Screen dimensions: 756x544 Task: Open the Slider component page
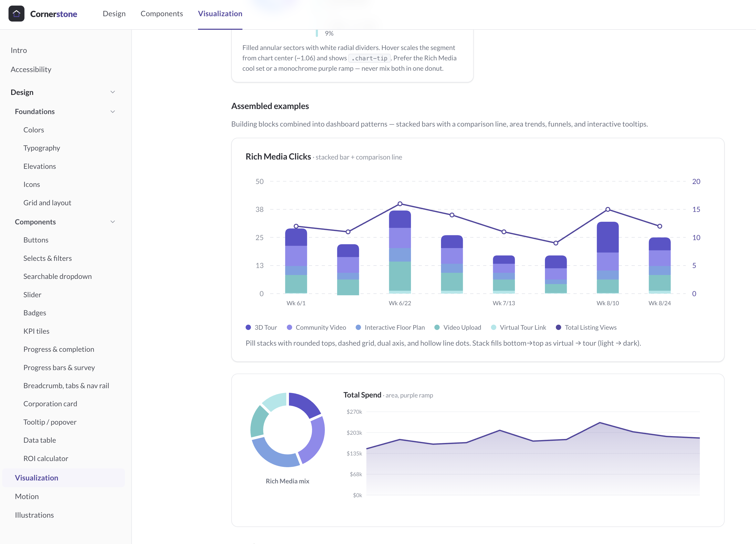[x=32, y=295]
